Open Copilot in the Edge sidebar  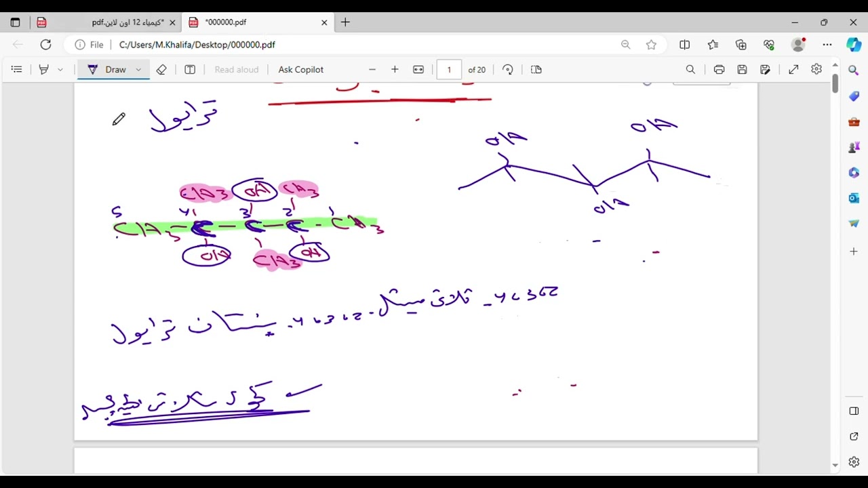click(x=854, y=45)
